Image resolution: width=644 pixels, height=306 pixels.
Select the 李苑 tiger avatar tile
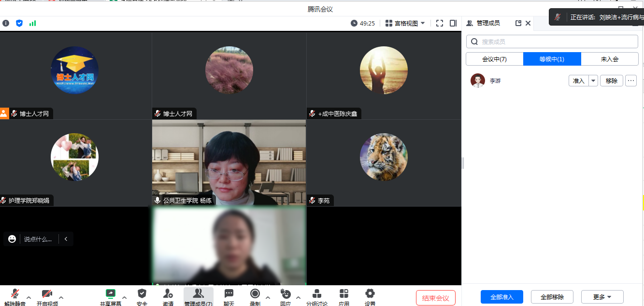[384, 157]
